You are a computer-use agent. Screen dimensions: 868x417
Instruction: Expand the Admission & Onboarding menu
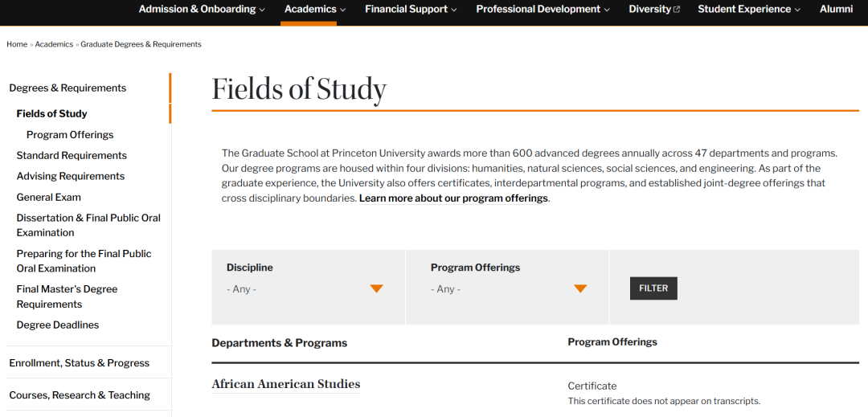(202, 10)
